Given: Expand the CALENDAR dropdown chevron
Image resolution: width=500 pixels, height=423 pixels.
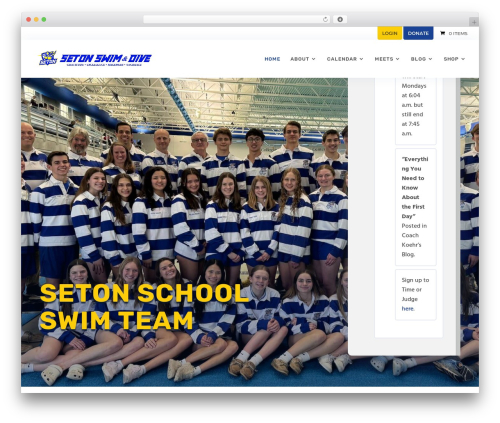Looking at the screenshot, I should coord(361,59).
